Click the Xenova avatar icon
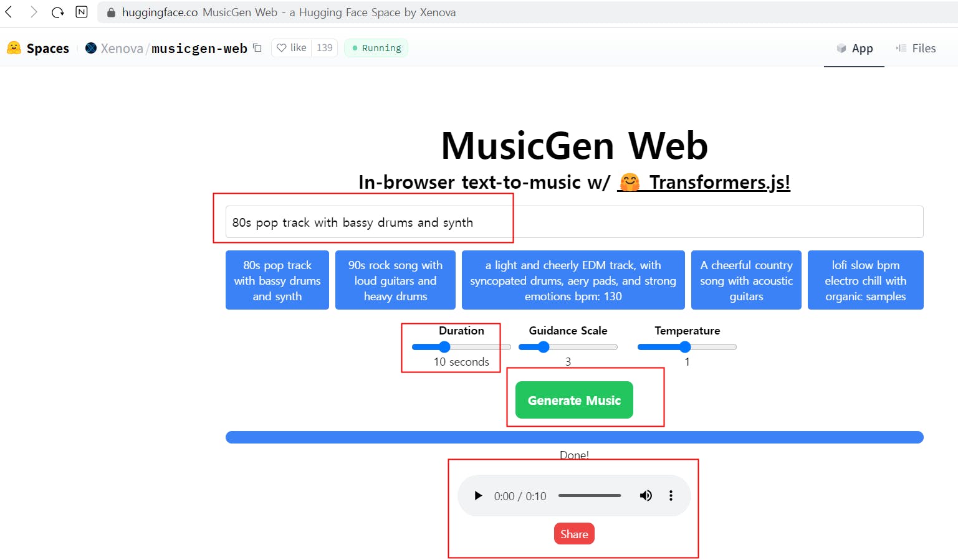The width and height of the screenshot is (958, 560). tap(91, 48)
